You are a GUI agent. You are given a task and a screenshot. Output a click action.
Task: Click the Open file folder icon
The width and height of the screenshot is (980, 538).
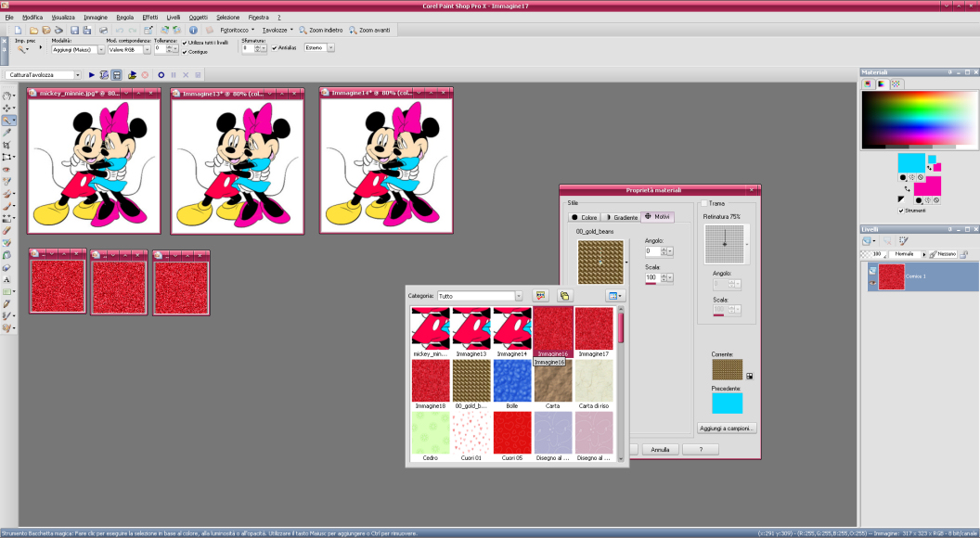pos(33,30)
